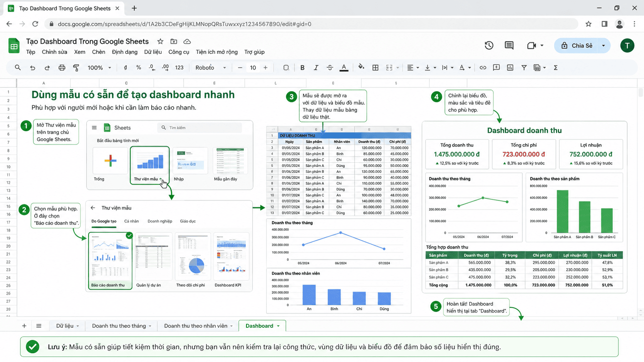Viewport: 644px width, 362px height.
Task: Decrease the font size
Action: click(x=240, y=68)
